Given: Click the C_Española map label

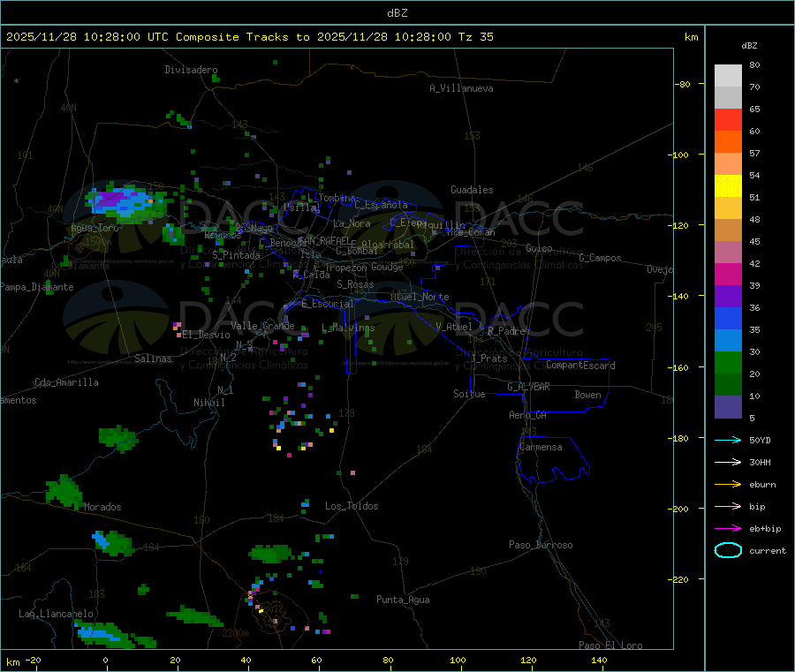Looking at the screenshot, I should (382, 205).
